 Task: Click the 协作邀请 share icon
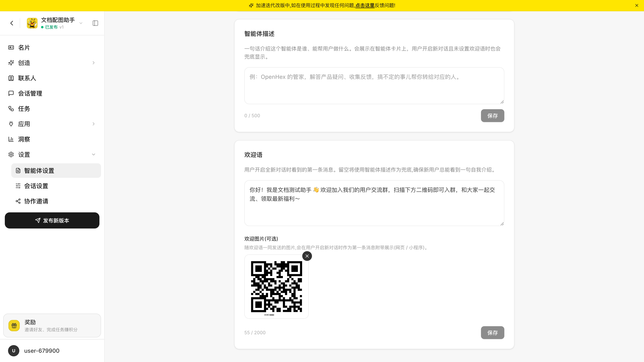click(18, 201)
